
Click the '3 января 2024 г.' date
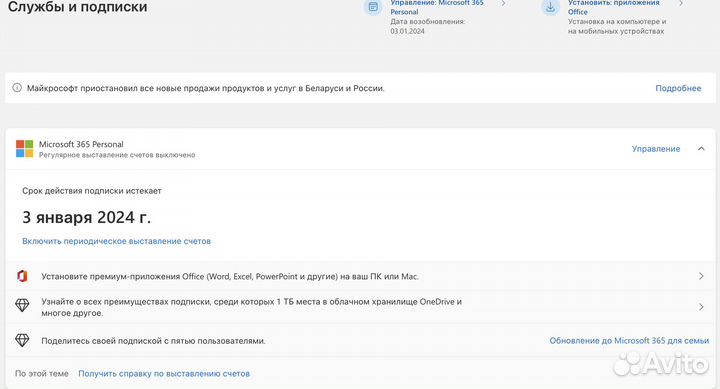coord(86,217)
